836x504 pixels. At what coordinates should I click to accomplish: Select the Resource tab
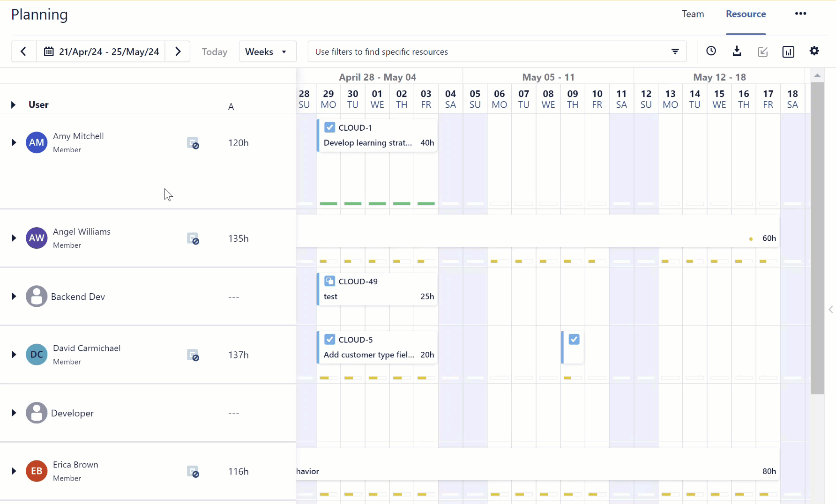(746, 14)
